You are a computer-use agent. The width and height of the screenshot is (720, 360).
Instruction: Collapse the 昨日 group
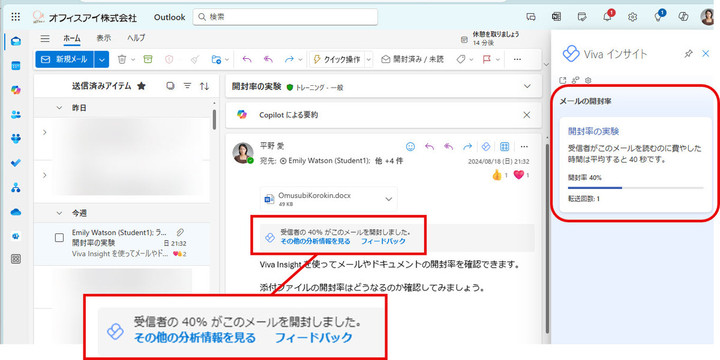pos(59,108)
